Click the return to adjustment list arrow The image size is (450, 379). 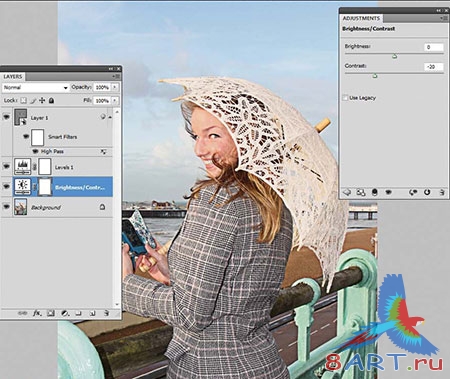[347, 192]
